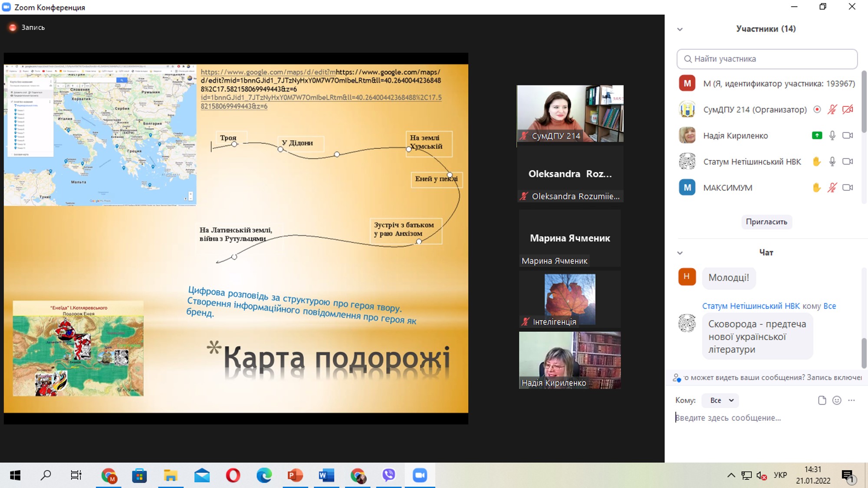
Task: Toggle muted microphone for МАКСИМУМ
Action: click(x=832, y=188)
